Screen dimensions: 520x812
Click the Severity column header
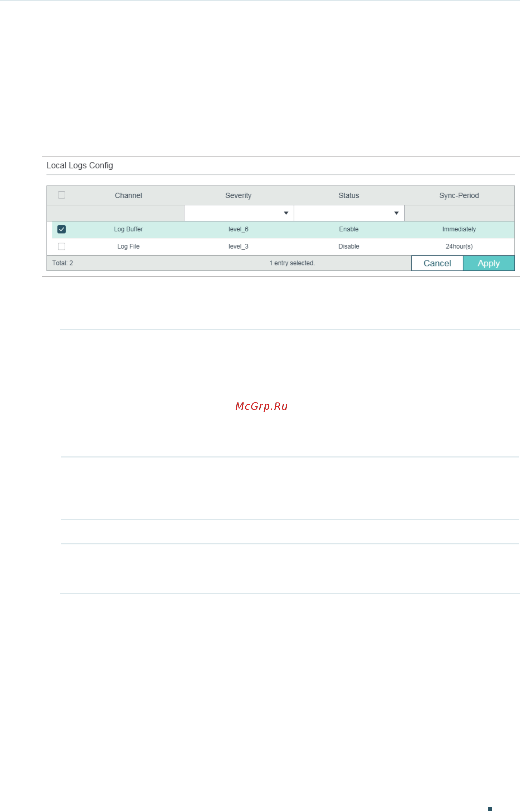click(239, 196)
